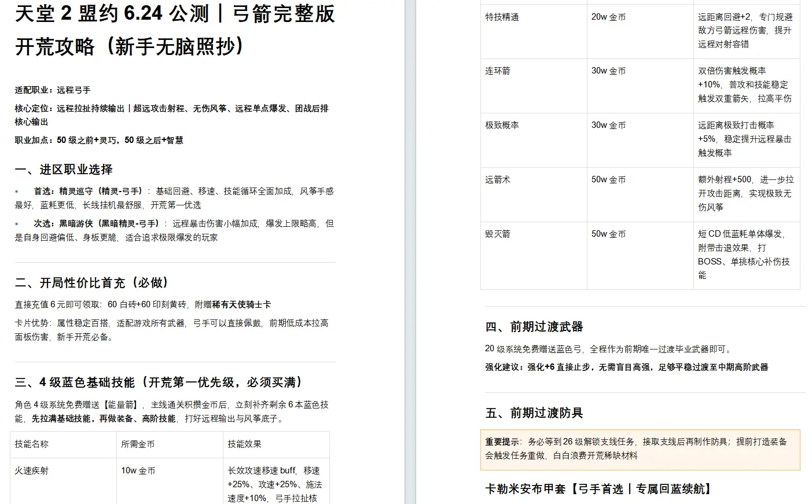This screenshot has height=504, width=812.
Task: Click heading 四、前期过渡武器
Action: (534, 327)
